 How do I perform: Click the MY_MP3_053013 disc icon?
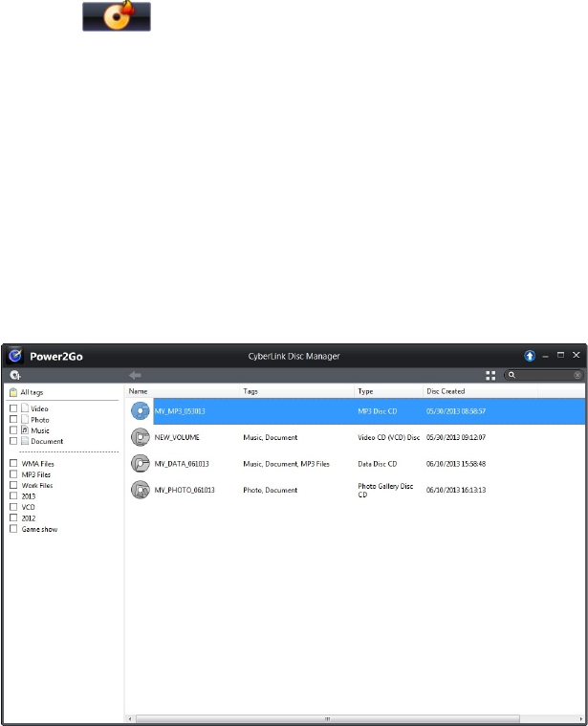coord(141,411)
